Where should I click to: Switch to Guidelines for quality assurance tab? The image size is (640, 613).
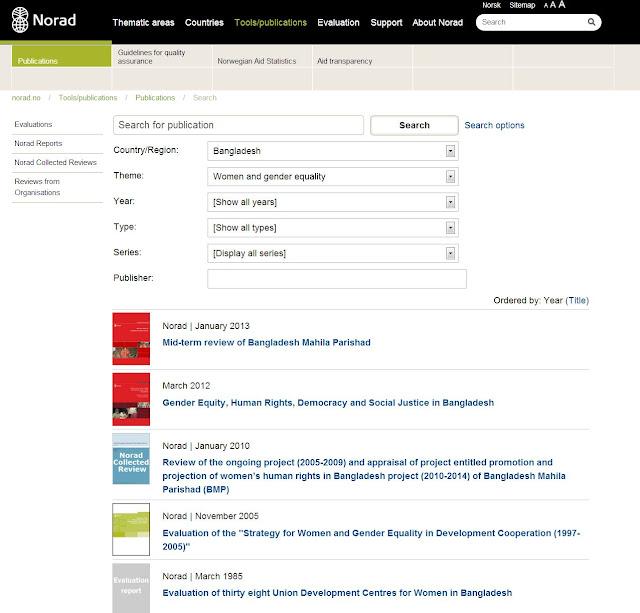(151, 57)
